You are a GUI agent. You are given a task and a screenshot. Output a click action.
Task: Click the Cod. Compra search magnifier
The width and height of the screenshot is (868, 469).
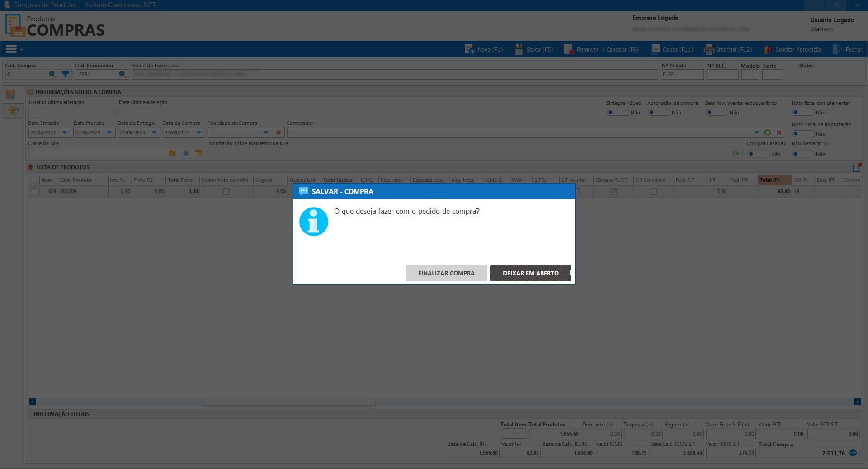point(52,74)
